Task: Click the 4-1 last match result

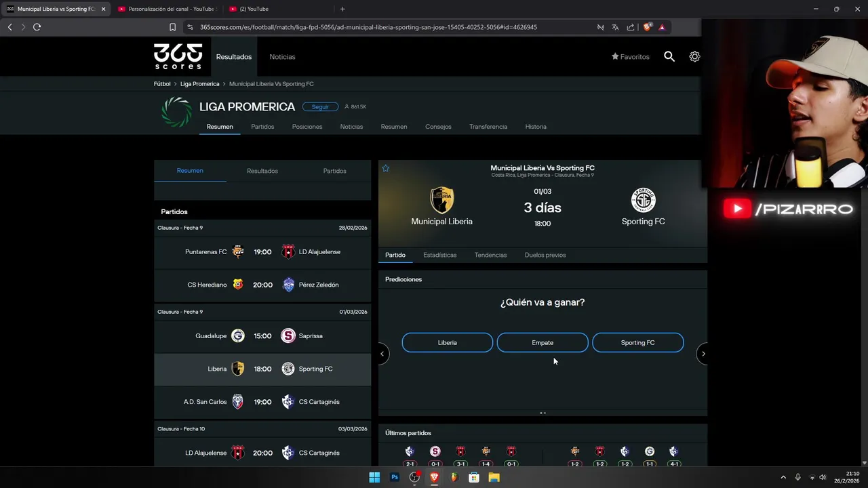Action: (673, 464)
